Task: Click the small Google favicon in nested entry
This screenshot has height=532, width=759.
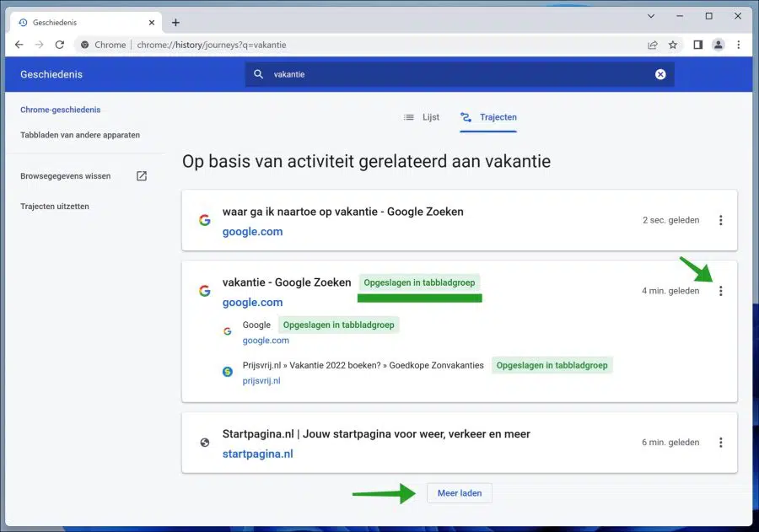Action: [x=228, y=331]
